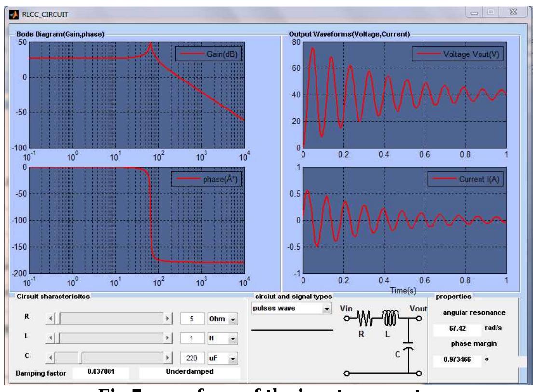Viewport: 535px width, 392px height.
Task: Open the Ohm unit dropdown
Action: [233, 319]
